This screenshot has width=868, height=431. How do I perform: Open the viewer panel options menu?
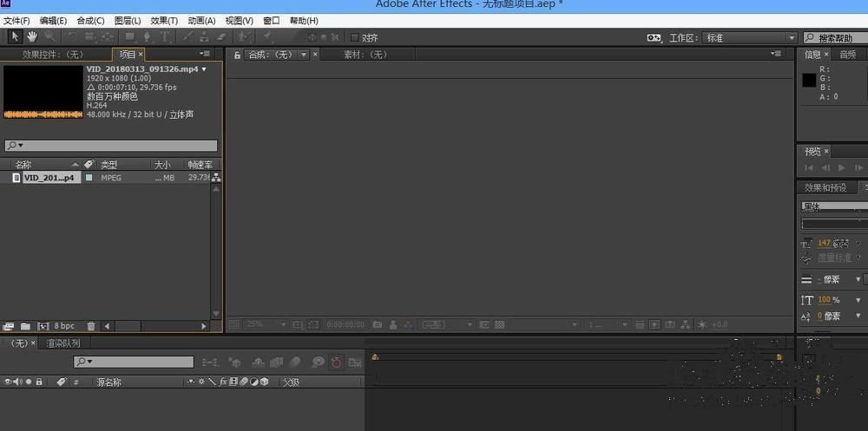point(775,54)
